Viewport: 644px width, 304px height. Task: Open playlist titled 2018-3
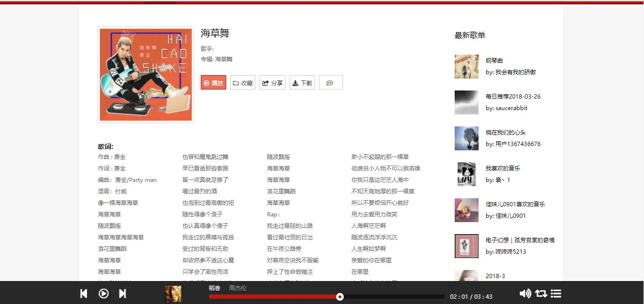click(495, 276)
